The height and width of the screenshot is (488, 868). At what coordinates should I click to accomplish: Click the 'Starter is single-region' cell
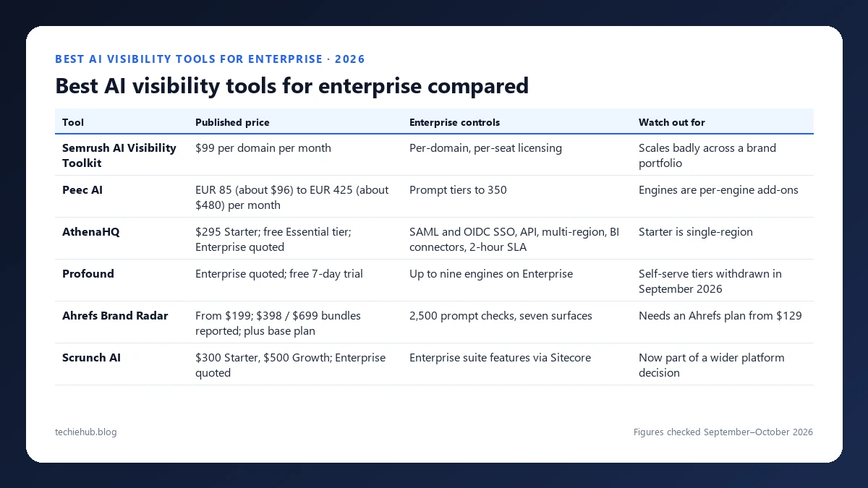click(x=696, y=232)
